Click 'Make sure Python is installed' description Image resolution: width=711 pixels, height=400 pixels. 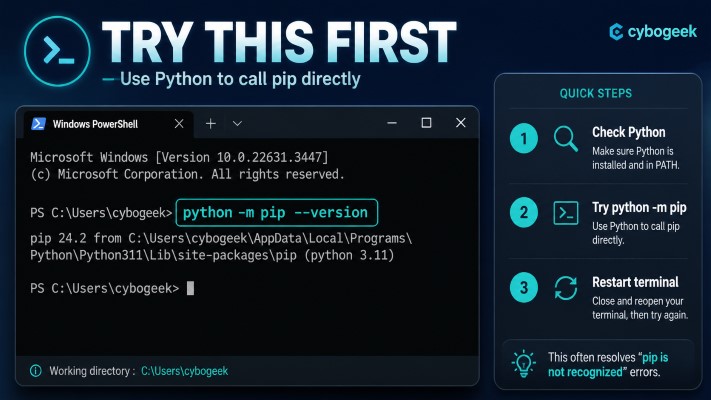(x=636, y=158)
